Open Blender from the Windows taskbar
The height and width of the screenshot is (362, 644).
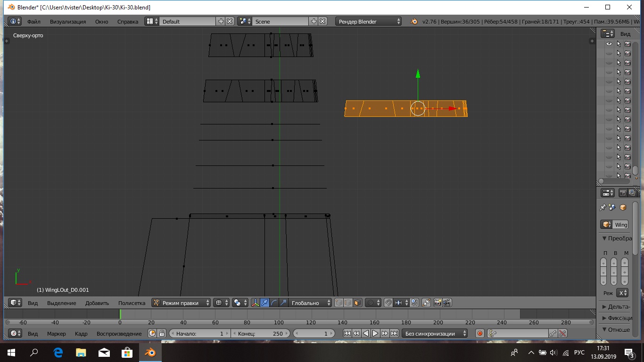(150, 352)
